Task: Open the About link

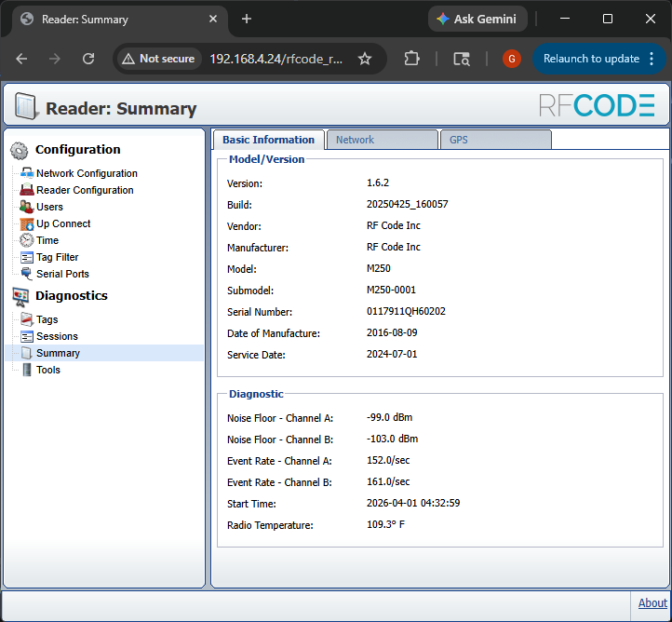Action: 652,602
